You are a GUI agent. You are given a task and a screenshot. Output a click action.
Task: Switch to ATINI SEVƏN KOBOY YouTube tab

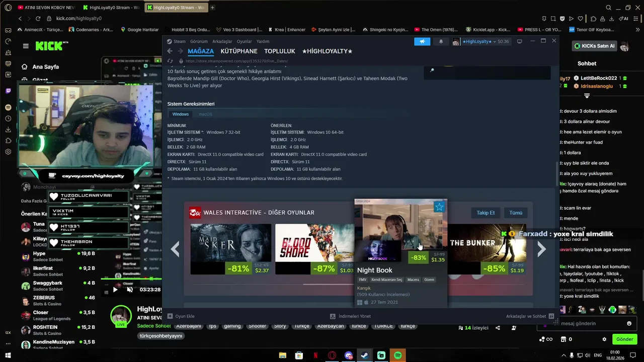click(46, 8)
